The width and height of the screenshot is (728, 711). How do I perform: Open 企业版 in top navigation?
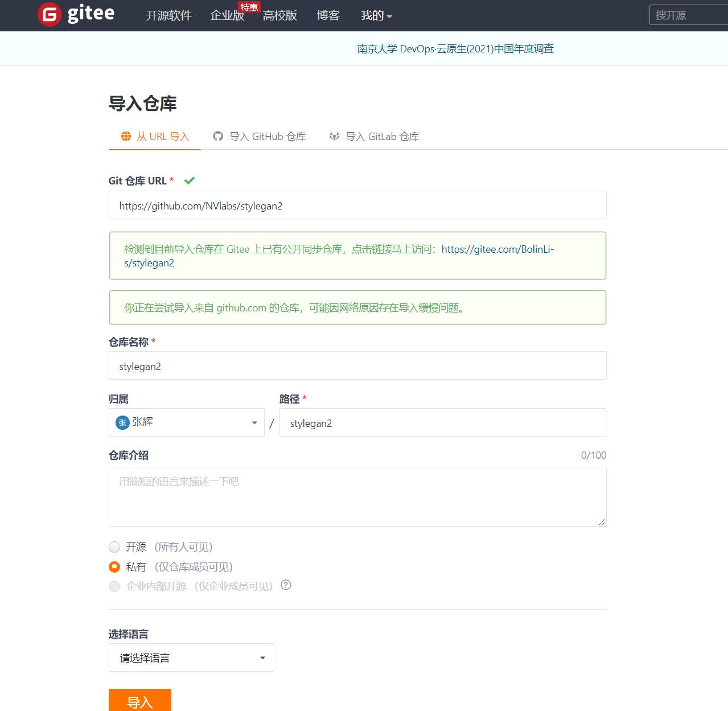(x=227, y=15)
